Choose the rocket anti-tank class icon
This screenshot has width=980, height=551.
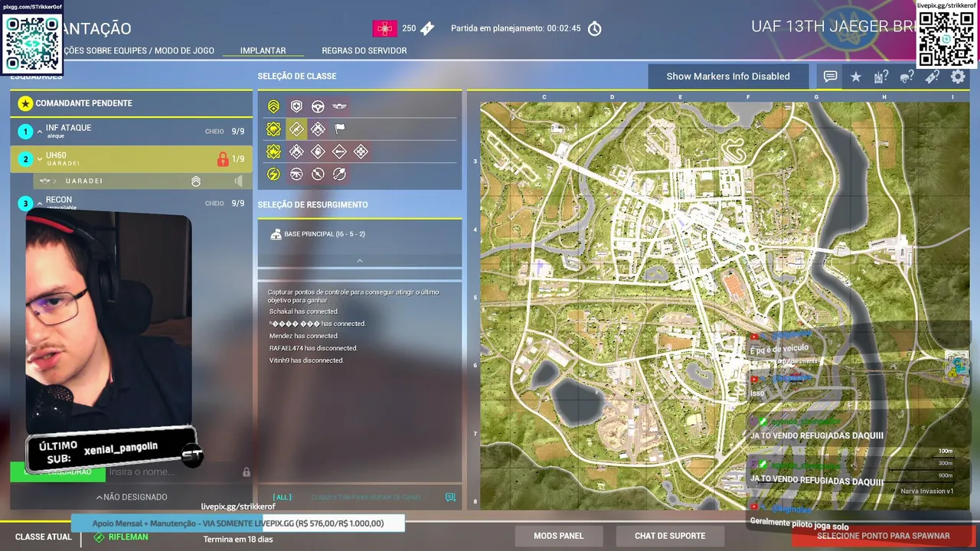339,152
